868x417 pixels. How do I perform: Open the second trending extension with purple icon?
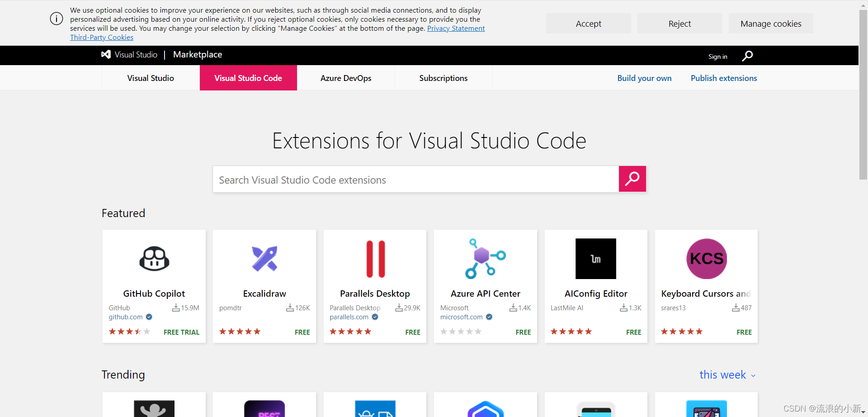click(264, 408)
